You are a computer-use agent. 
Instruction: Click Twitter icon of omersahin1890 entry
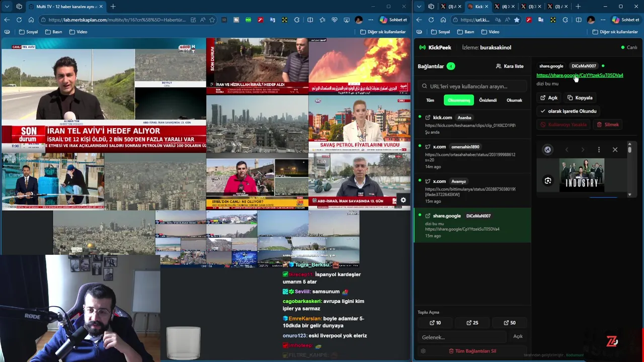tap(428, 147)
